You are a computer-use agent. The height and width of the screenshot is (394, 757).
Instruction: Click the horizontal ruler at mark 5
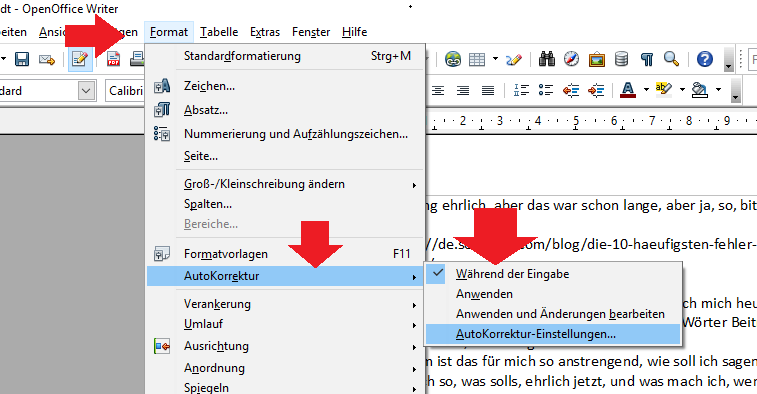point(575,121)
